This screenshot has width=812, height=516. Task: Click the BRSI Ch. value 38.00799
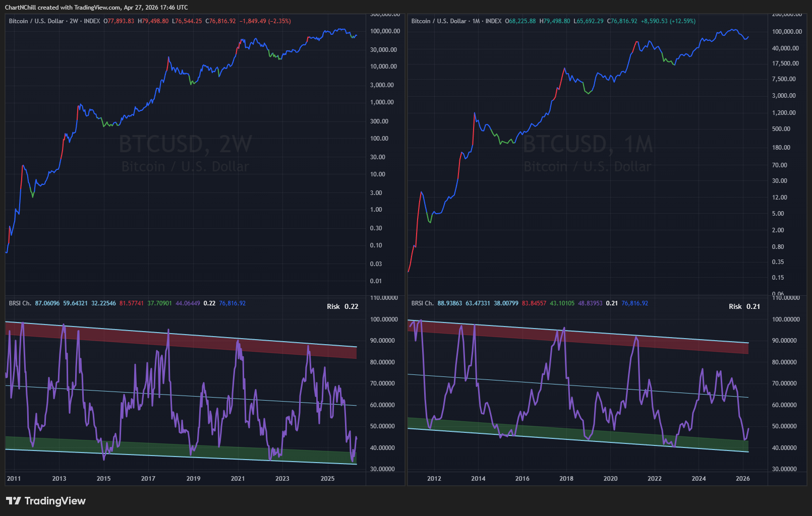506,303
